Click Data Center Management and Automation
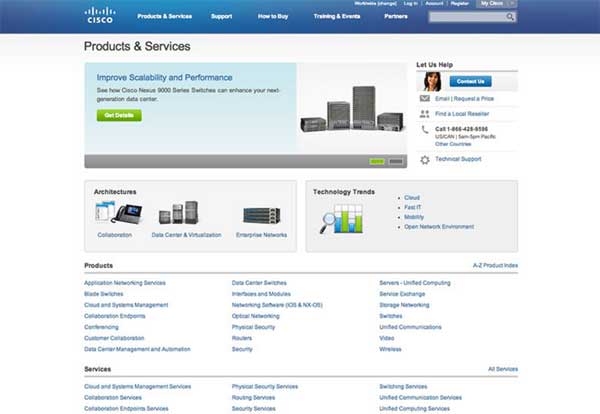Viewport: 600px width, 414px height. [137, 349]
